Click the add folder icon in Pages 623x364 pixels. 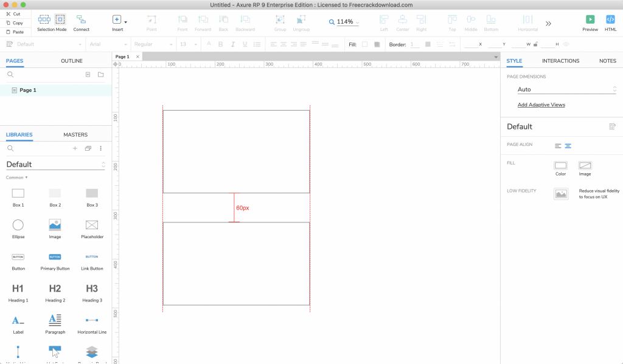point(101,75)
